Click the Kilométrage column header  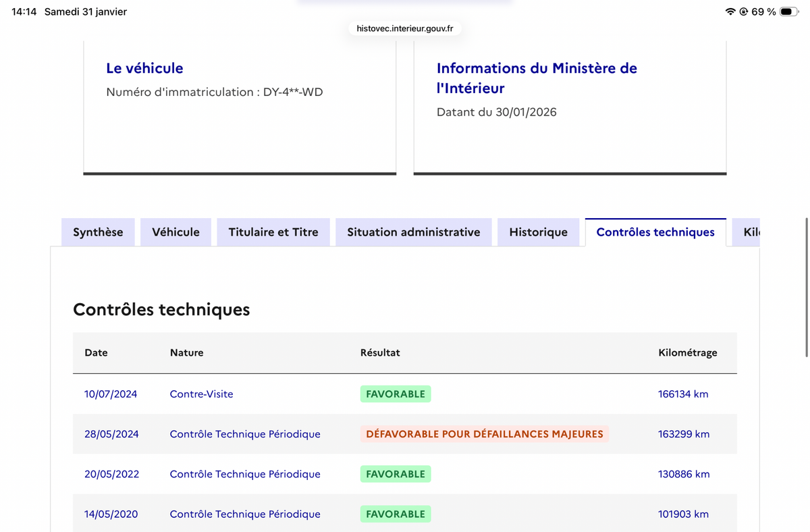(x=688, y=352)
